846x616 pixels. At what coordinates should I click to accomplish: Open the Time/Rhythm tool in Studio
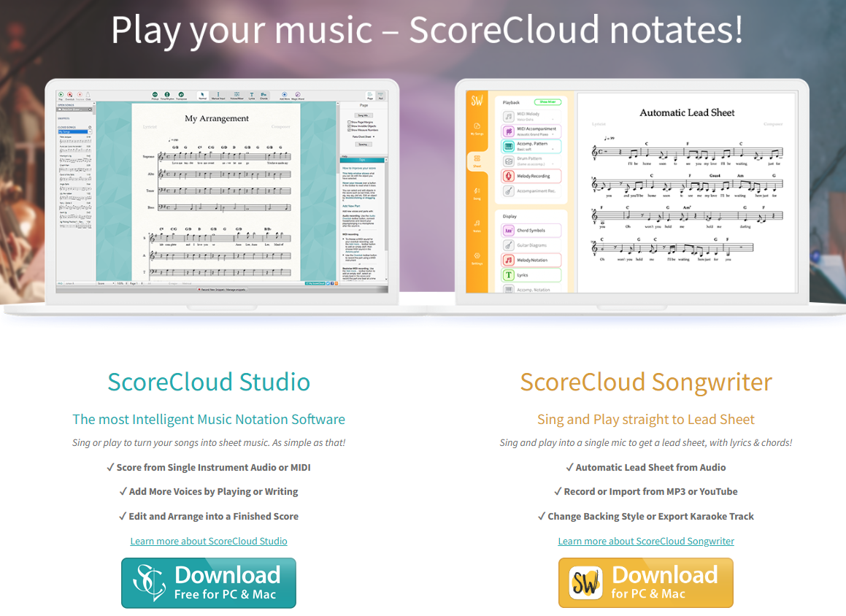167,94
